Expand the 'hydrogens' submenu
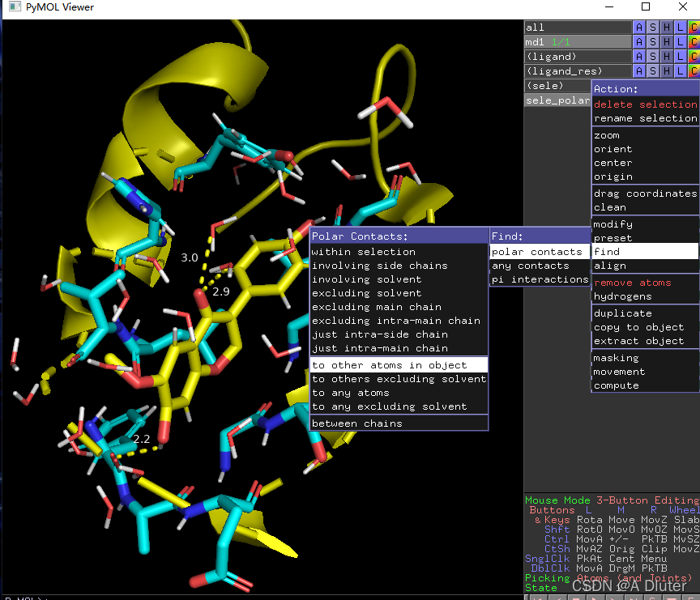The image size is (700, 600). pyautogui.click(x=646, y=296)
